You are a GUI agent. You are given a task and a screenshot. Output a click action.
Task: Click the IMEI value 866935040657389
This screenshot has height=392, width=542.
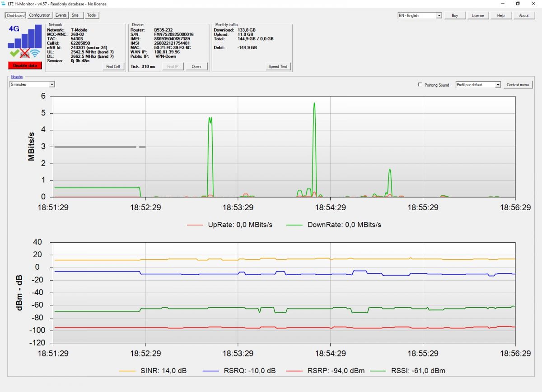point(172,39)
